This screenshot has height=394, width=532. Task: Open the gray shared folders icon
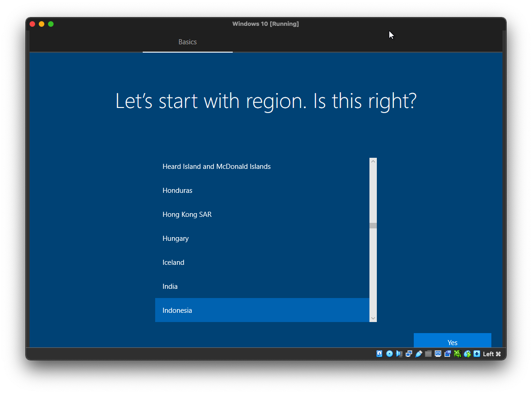[x=428, y=354]
